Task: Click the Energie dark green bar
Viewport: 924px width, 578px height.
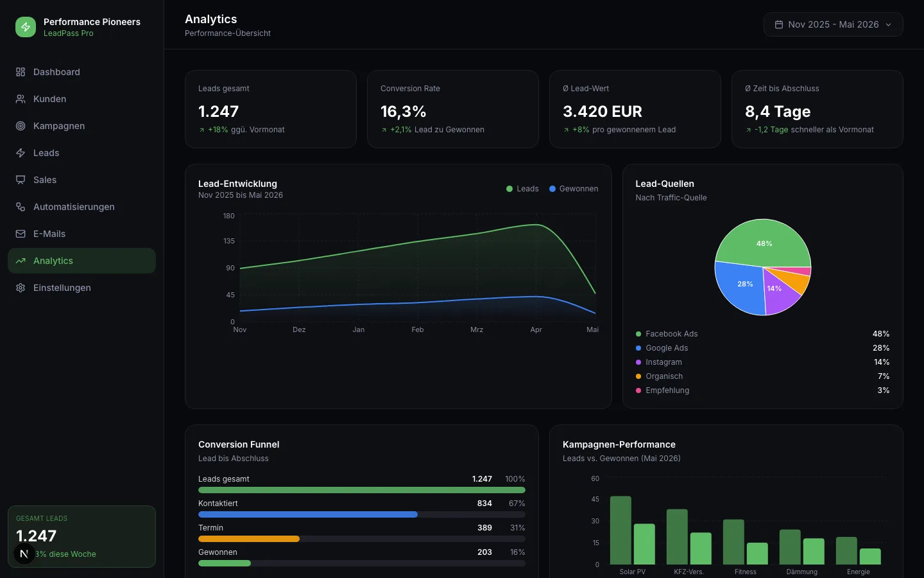Action: click(846, 551)
